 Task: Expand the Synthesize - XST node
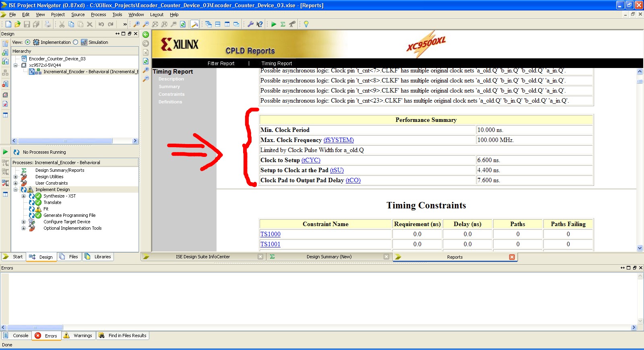[23, 196]
